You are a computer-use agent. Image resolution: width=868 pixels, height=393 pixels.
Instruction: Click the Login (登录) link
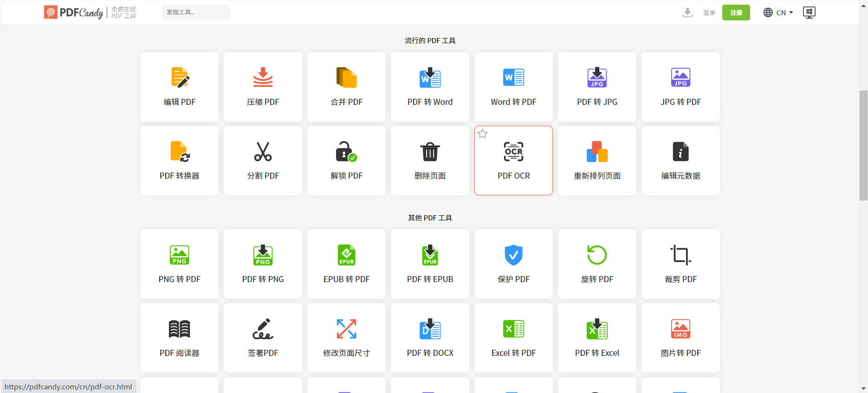tap(709, 13)
